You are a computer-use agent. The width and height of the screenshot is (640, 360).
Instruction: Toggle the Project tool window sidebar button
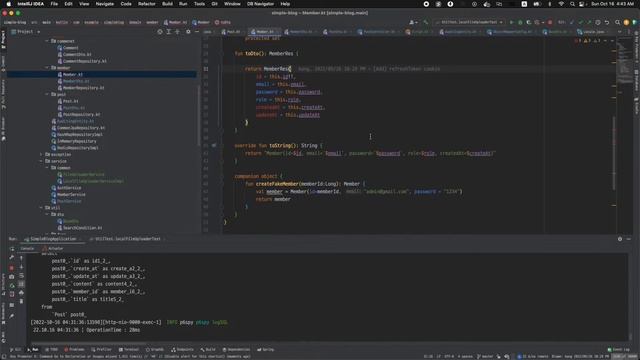[3, 39]
